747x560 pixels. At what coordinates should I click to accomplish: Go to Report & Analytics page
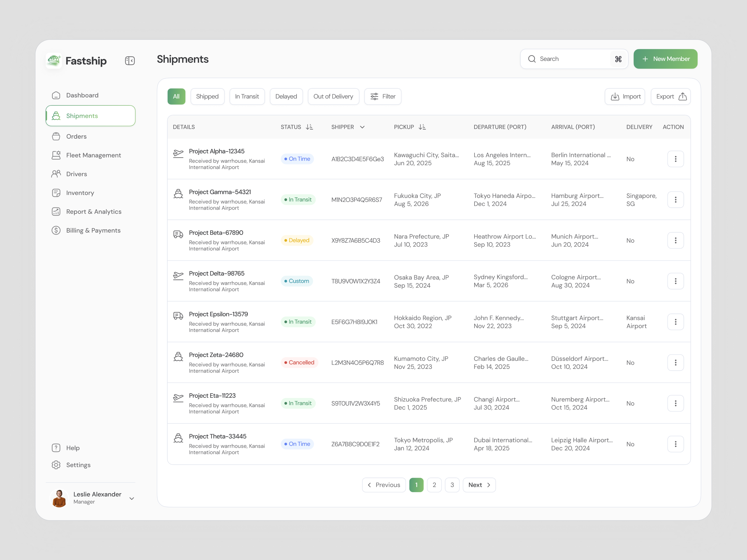click(x=94, y=212)
